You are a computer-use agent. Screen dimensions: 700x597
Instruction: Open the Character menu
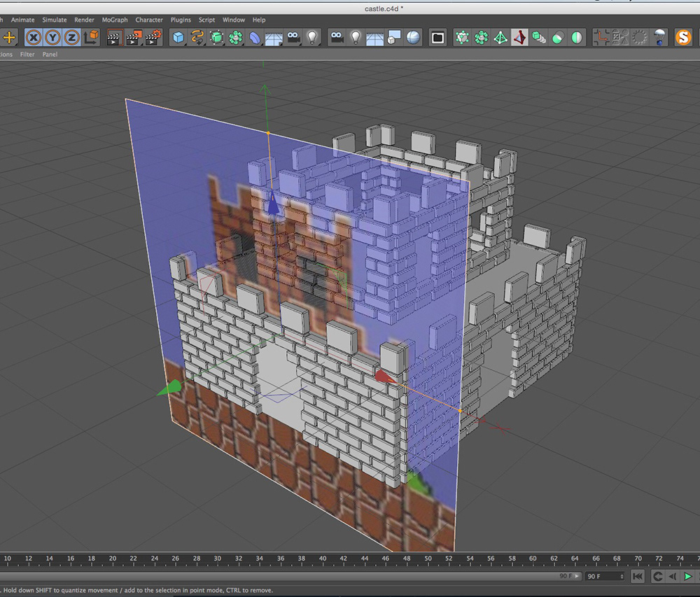(x=149, y=20)
